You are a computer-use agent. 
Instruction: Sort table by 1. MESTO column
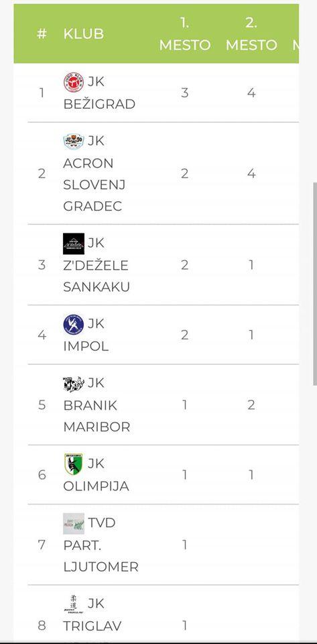tap(185, 34)
